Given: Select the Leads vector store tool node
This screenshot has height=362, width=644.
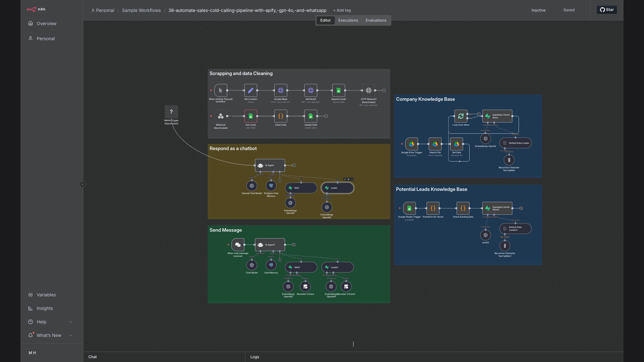Looking at the screenshot, I should (337, 188).
